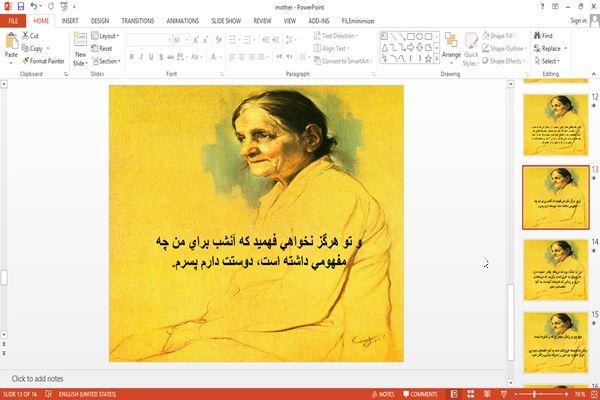Insert a New Slide
The width and height of the screenshot is (600, 400).
pyautogui.click(x=80, y=49)
